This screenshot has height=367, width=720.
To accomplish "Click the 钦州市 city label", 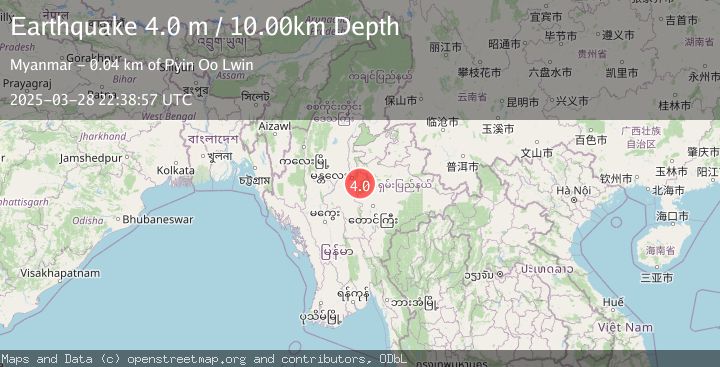I will coord(616,179).
